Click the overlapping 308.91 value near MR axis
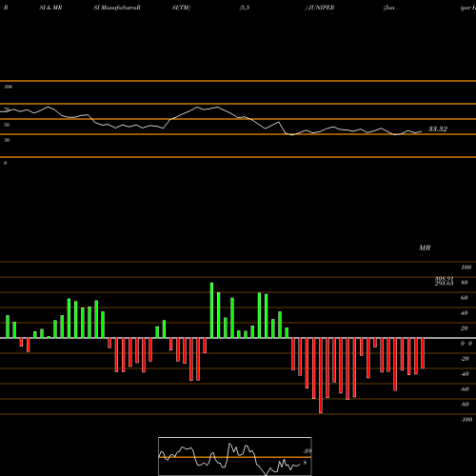The width and height of the screenshot is (476, 476). click(444, 279)
